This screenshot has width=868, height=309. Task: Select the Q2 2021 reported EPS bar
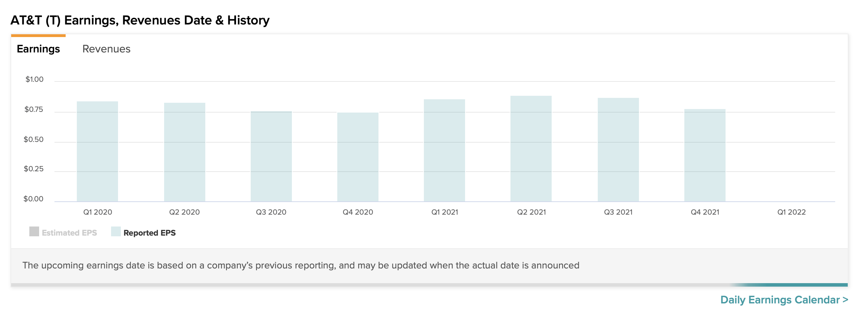(531, 149)
